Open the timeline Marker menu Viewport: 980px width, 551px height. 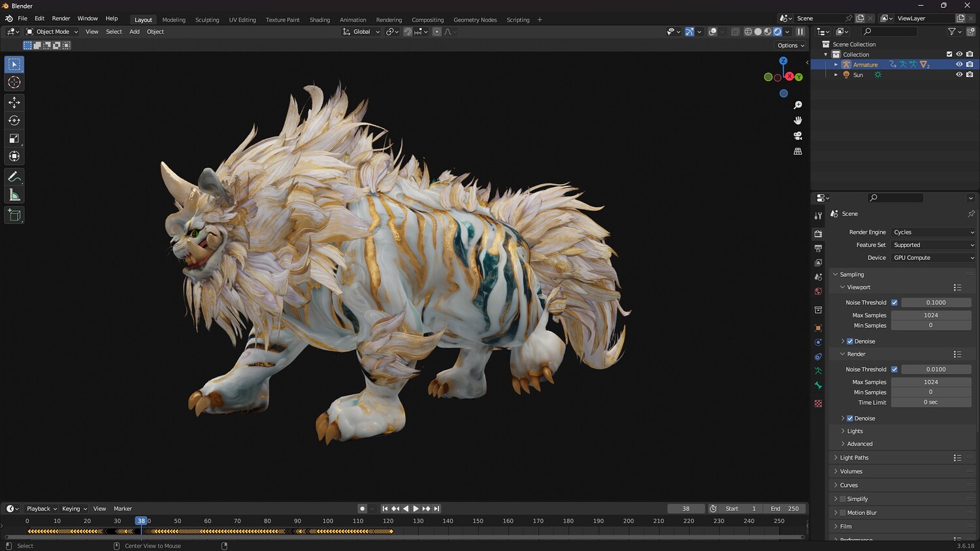click(x=123, y=509)
